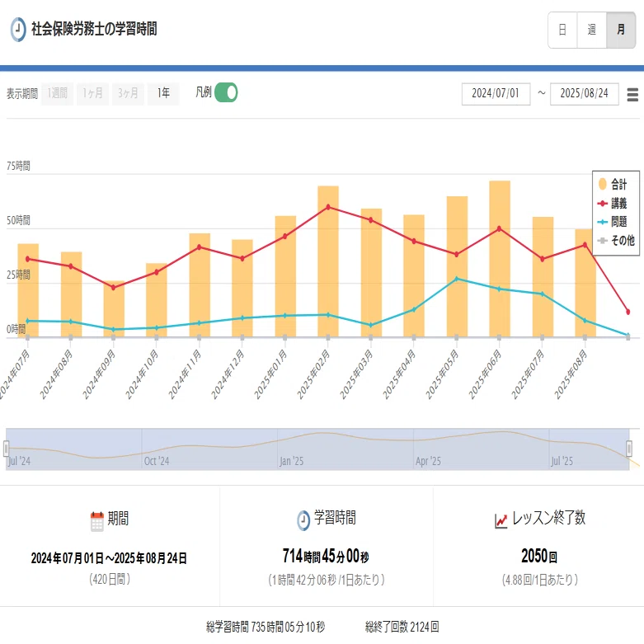Click the 2025年01月 axis label
644x644 pixels.
click(270, 374)
